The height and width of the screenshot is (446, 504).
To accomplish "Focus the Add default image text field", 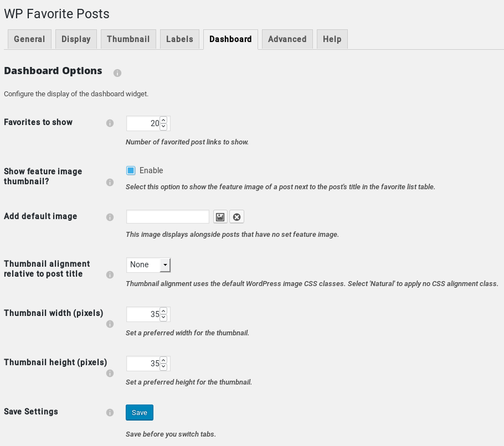I will 168,217.
